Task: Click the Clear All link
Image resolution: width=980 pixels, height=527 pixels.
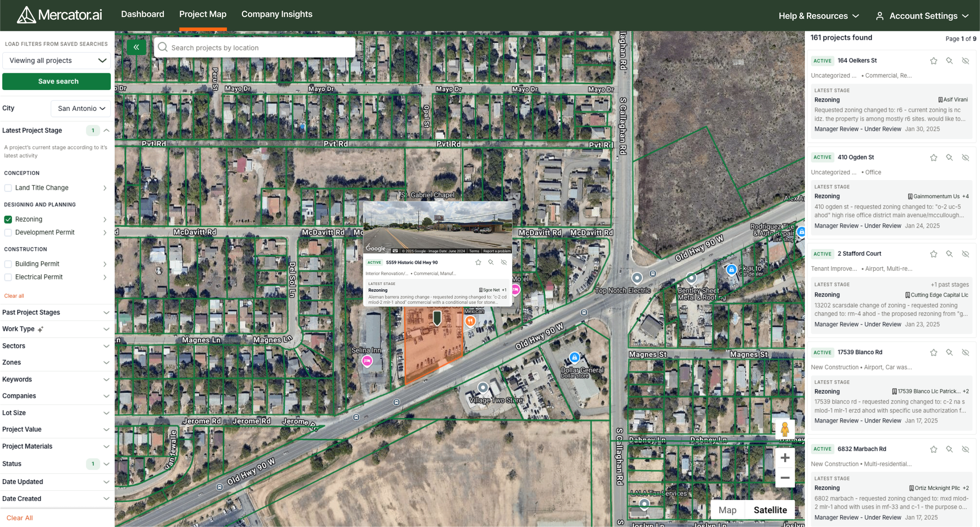Action: click(19, 518)
